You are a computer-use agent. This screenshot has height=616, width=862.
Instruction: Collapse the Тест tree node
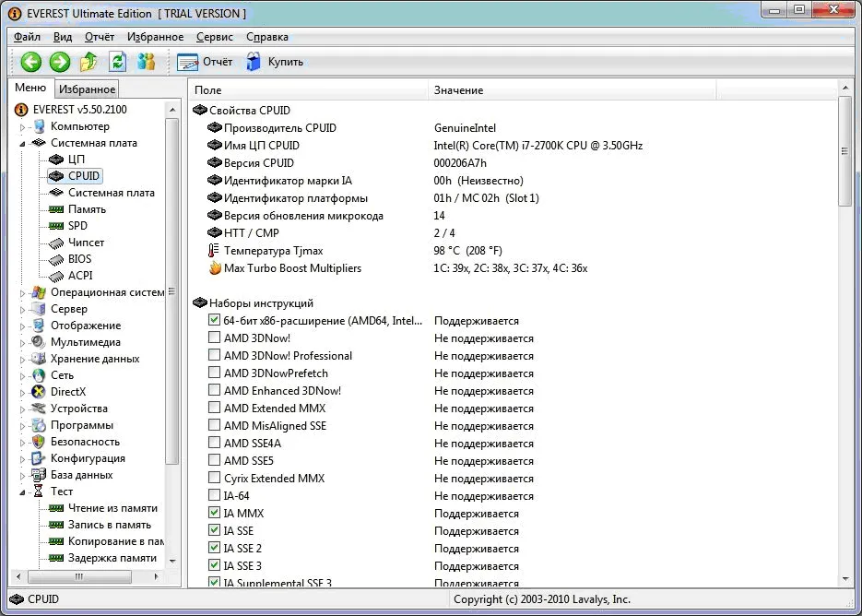(22, 492)
